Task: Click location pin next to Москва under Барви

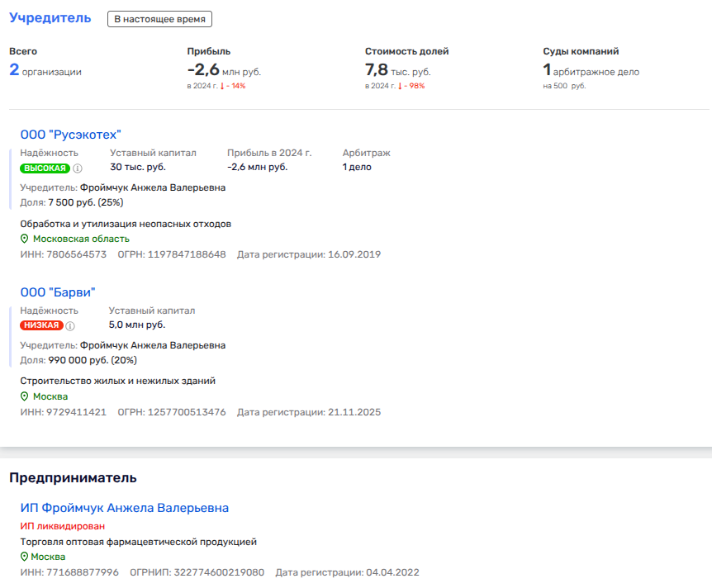Action: point(25,396)
